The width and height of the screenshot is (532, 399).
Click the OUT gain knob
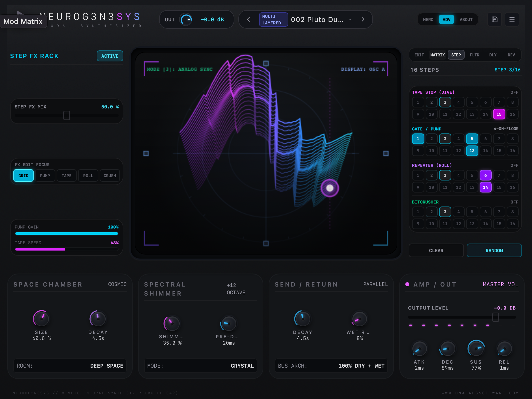pyautogui.click(x=186, y=19)
